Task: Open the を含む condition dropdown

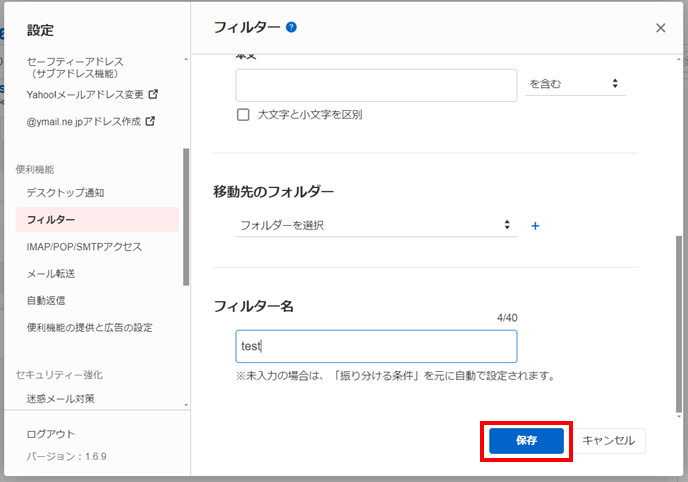Action: pos(573,84)
